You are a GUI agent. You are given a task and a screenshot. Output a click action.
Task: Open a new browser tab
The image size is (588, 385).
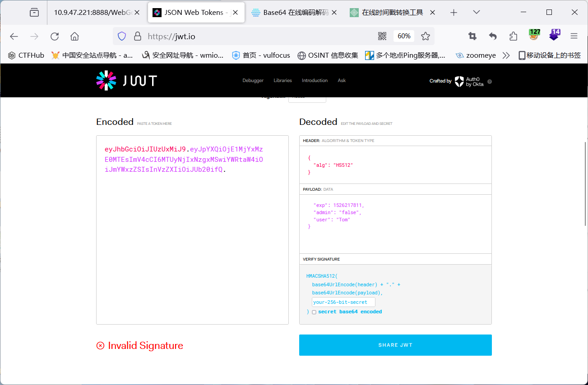[x=454, y=13]
